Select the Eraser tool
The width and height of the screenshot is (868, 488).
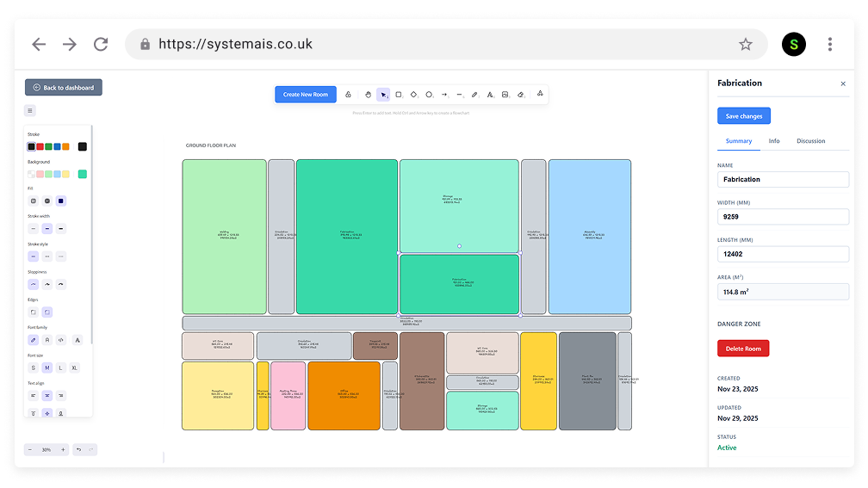tap(520, 95)
